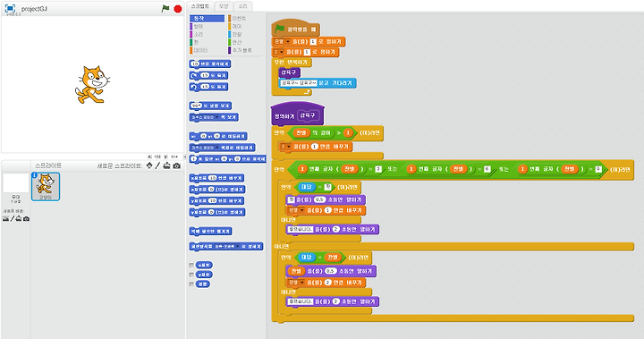Click the change y by 10 block
The image size is (644, 339).
(x=216, y=201)
